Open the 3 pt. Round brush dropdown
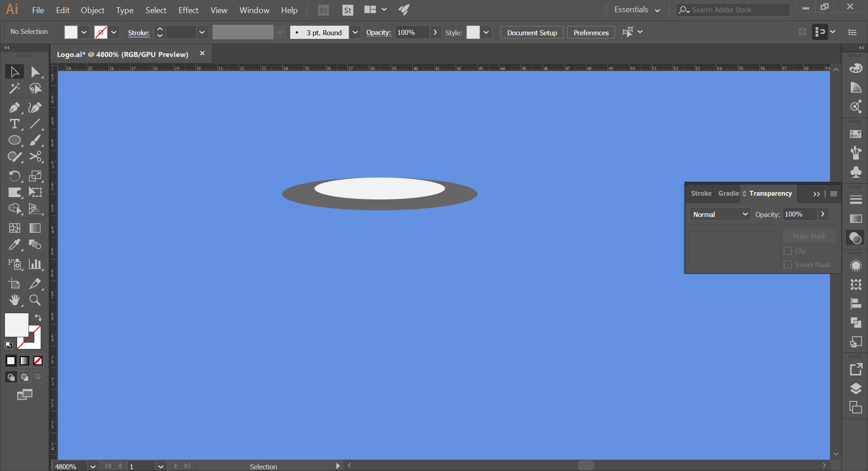The width and height of the screenshot is (868, 471). click(355, 32)
